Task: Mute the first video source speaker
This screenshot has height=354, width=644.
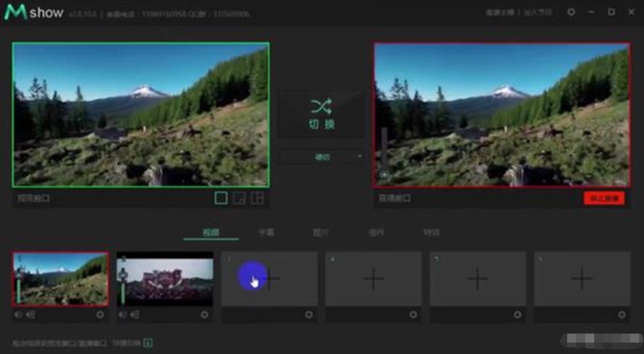Action: (x=18, y=314)
